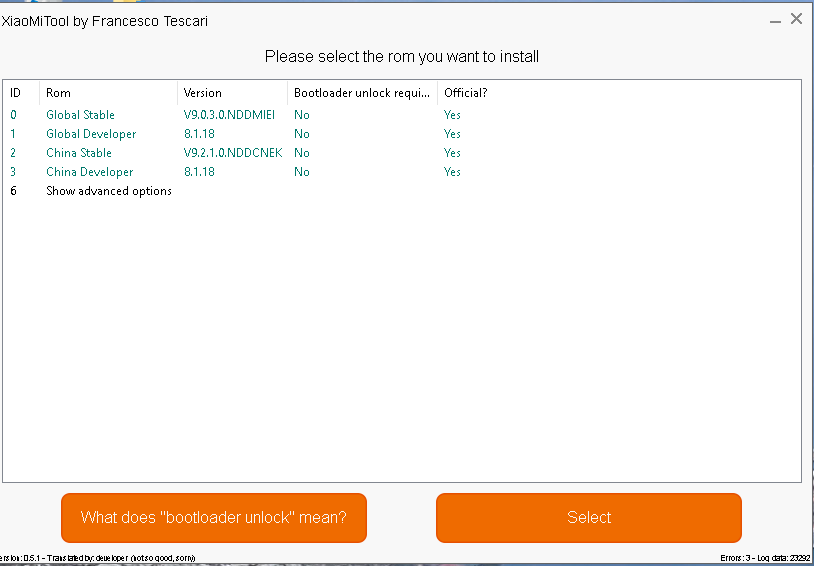Choose the China Developer rom entry
The height and width of the screenshot is (566, 814).
click(x=402, y=172)
